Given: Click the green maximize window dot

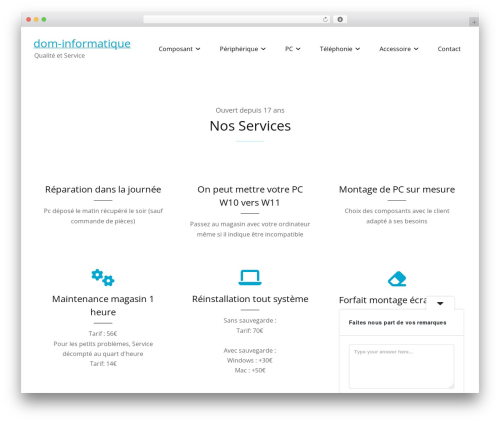Looking at the screenshot, I should [44, 19].
